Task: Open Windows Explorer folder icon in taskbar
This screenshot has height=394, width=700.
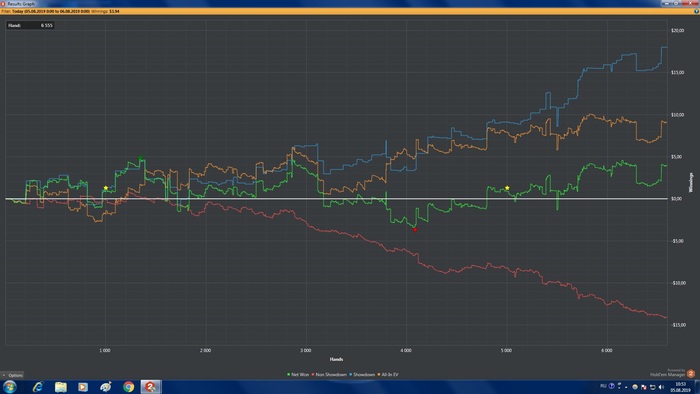Action: click(x=60, y=386)
